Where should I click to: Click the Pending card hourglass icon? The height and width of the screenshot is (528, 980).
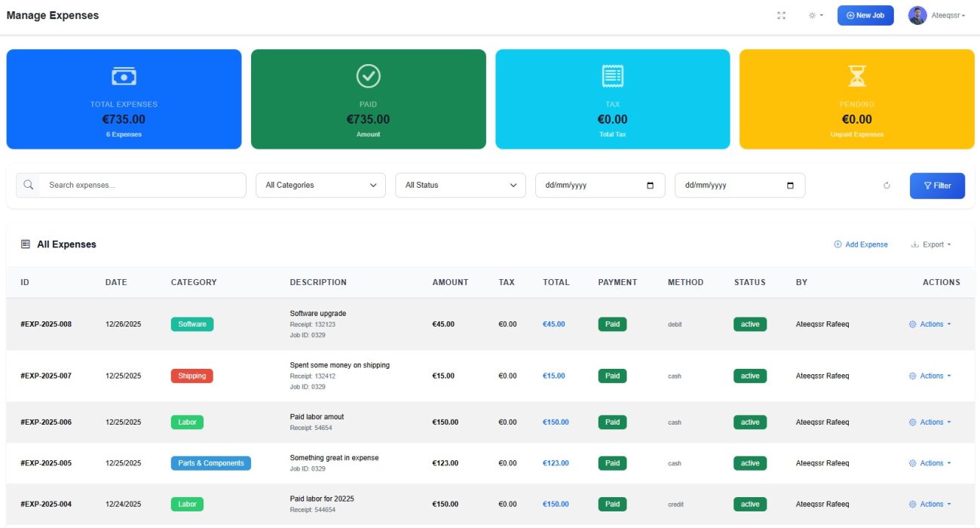(x=857, y=75)
